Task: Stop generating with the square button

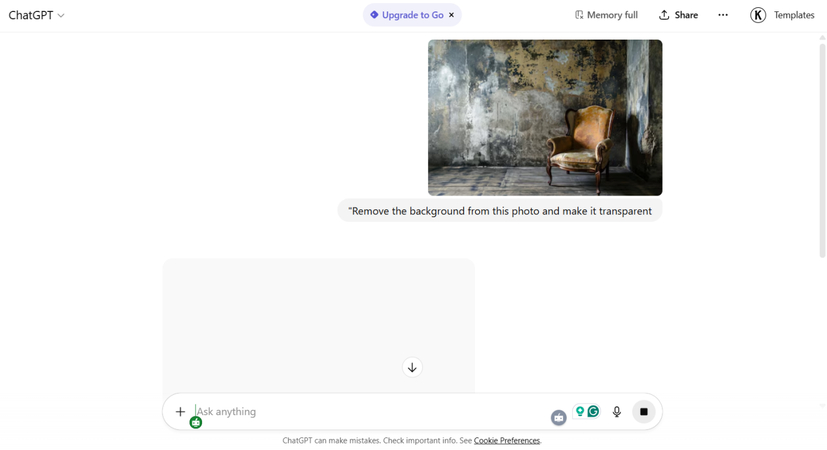Action: [643, 411]
